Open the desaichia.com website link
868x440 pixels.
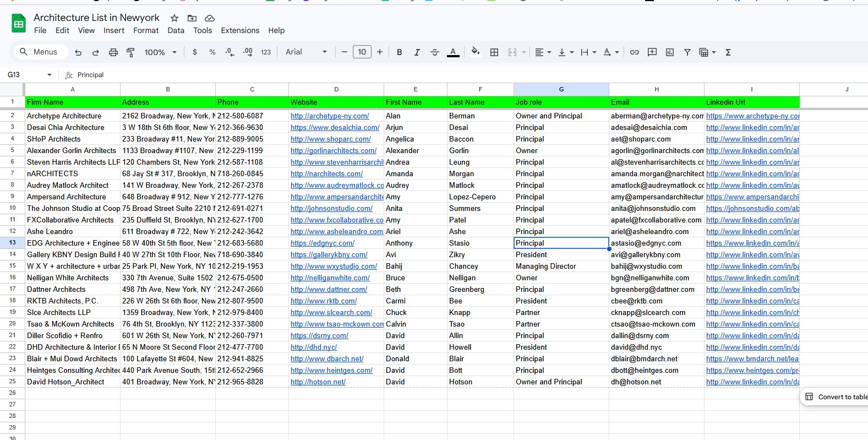pyautogui.click(x=335, y=127)
